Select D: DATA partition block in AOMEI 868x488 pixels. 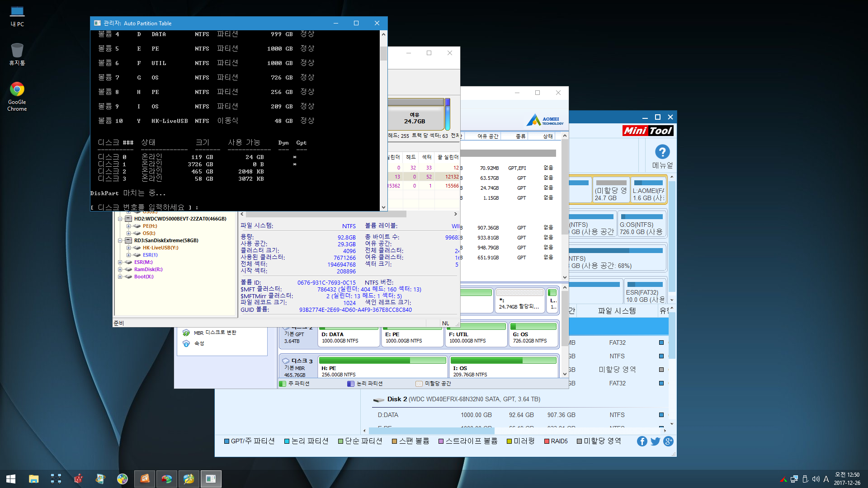tap(349, 334)
